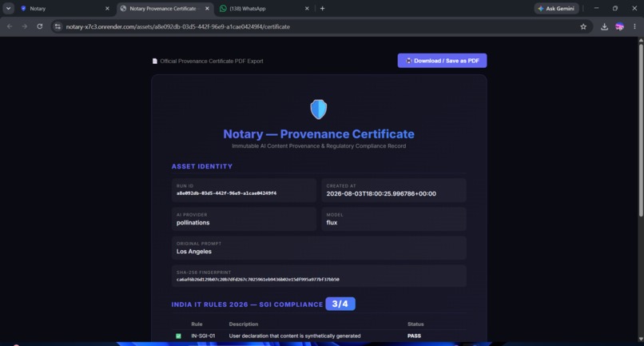This screenshot has width=644, height=346.
Task: Reload the certificate page
Action: 40,26
